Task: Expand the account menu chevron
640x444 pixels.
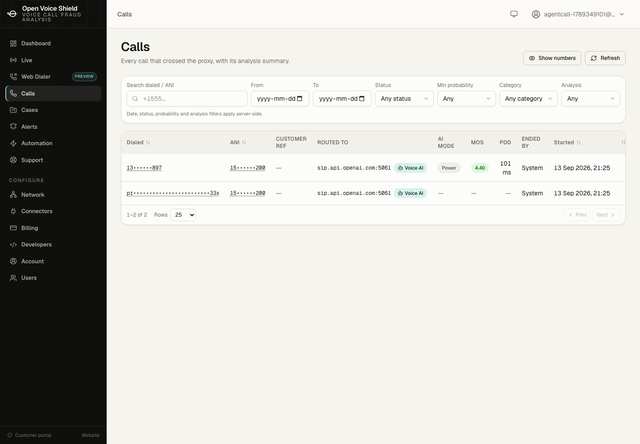Action: coord(622,14)
